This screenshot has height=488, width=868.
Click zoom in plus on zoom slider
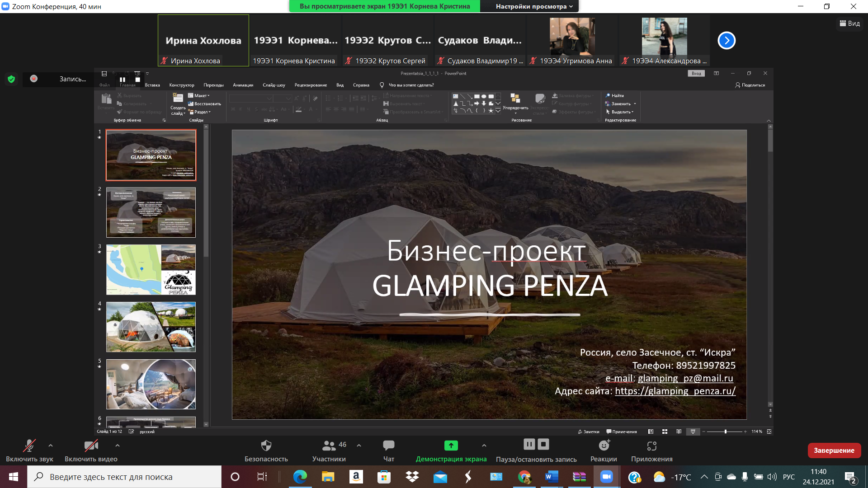(745, 432)
